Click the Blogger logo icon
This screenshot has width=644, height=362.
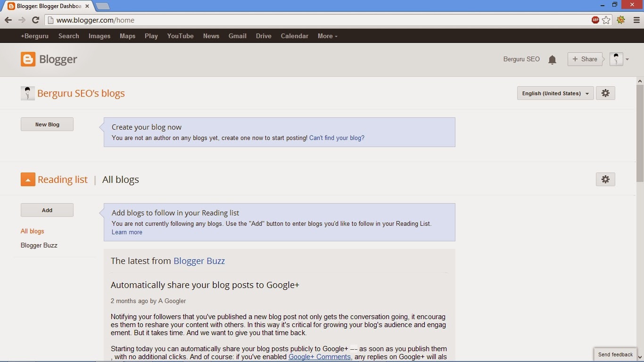pos(28,59)
